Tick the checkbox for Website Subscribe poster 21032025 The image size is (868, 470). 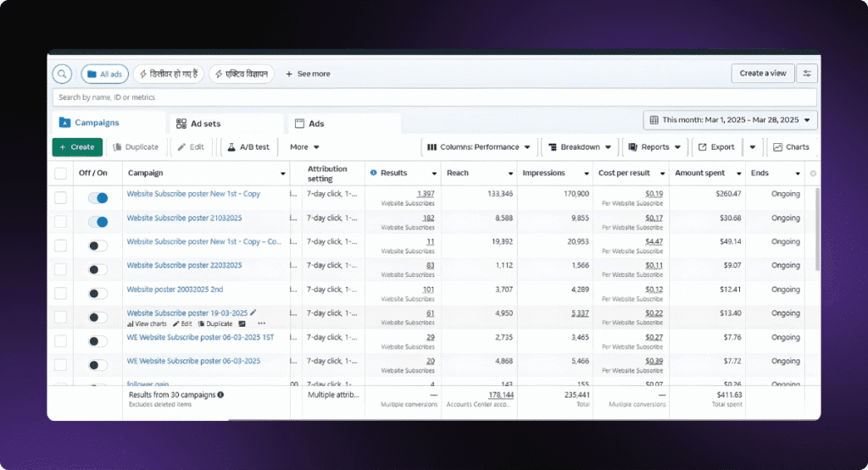60,222
